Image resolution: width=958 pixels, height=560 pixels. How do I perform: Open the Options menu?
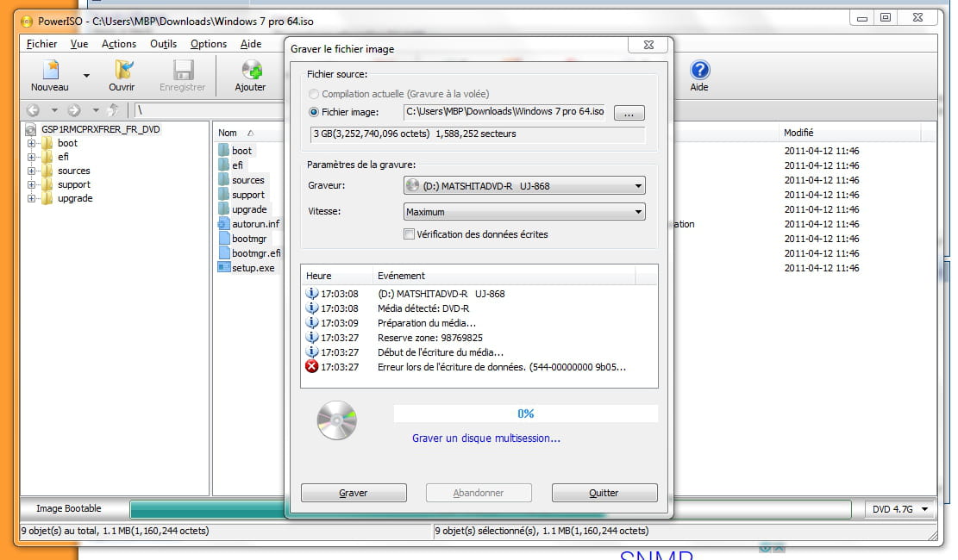click(x=209, y=44)
